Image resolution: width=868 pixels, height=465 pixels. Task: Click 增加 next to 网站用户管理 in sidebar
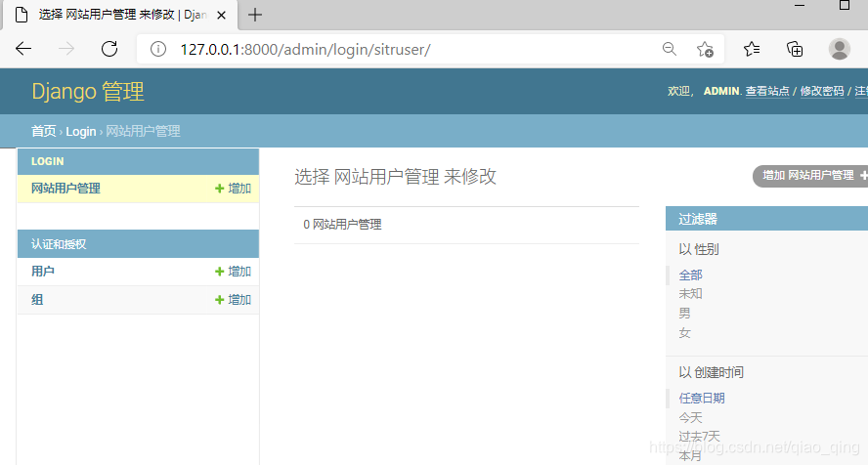(233, 189)
